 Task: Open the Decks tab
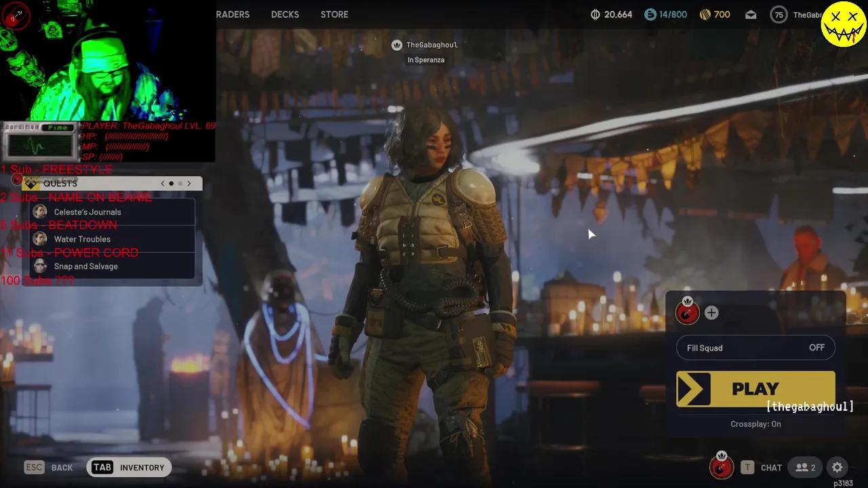click(x=285, y=14)
